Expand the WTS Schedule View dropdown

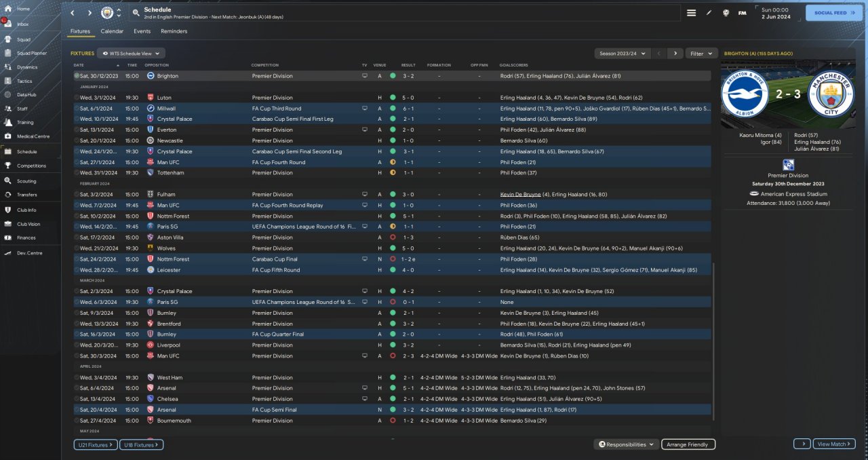click(x=131, y=53)
